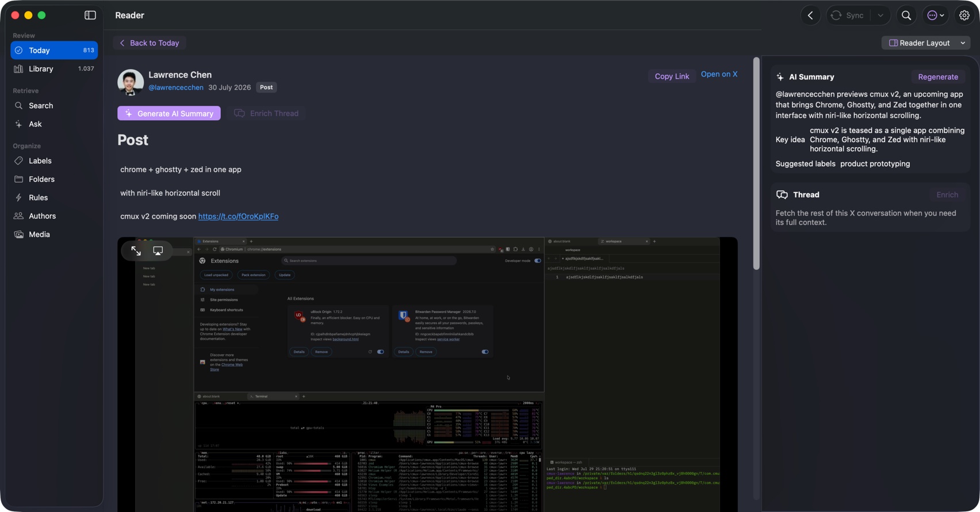This screenshot has width=980, height=512.
Task: Toggle the sidebar visibility icon
Action: tap(90, 16)
